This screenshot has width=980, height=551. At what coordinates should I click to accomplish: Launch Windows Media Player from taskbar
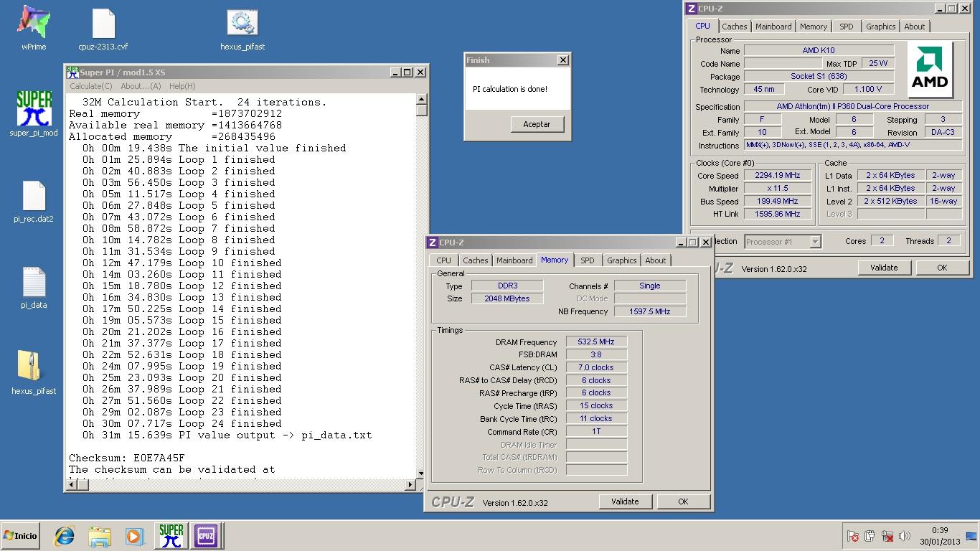tap(134, 536)
